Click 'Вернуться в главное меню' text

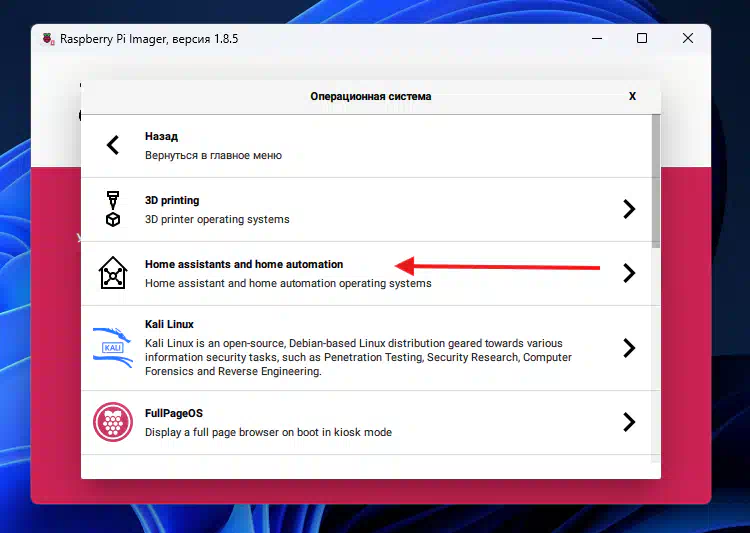[213, 155]
